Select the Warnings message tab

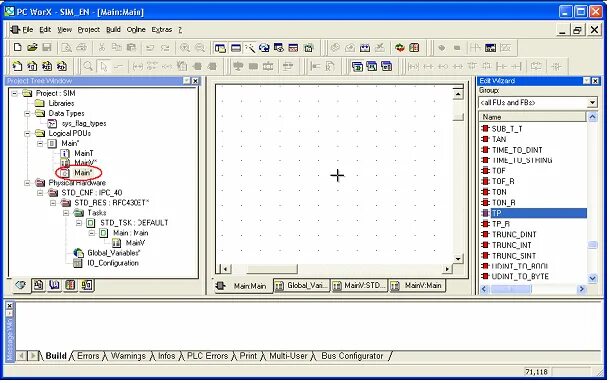click(128, 356)
